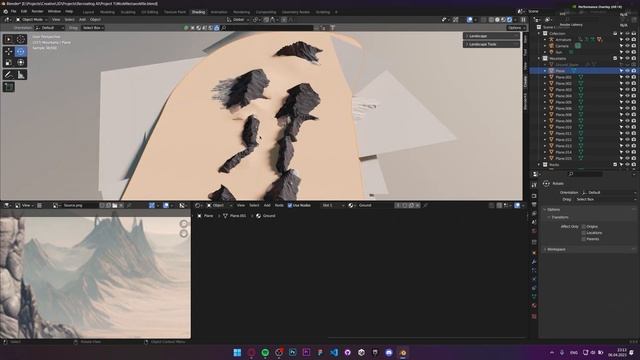640x360 pixels.
Task: Click mesh data icon beside Plane.001
Action: click(580, 77)
